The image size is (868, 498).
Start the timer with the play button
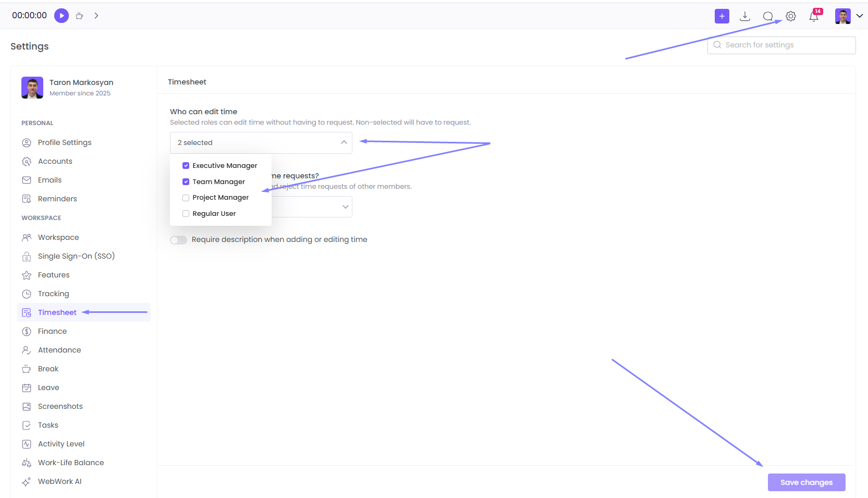(61, 16)
